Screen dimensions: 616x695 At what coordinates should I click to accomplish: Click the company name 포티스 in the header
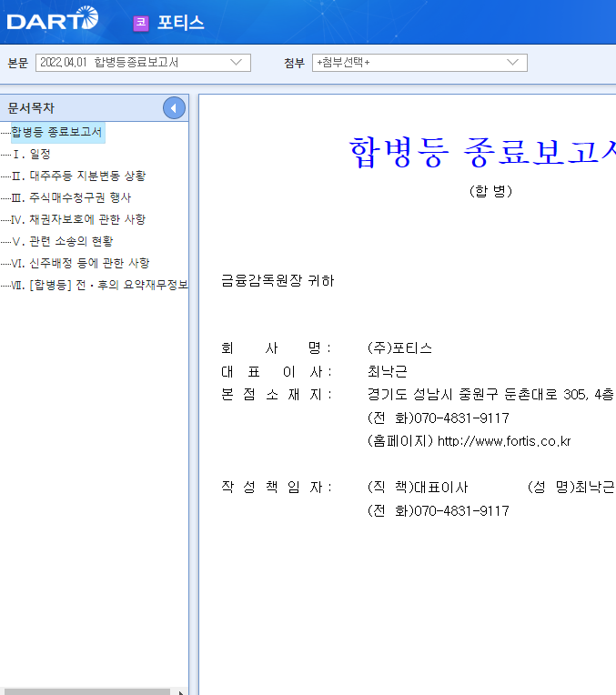click(x=180, y=23)
